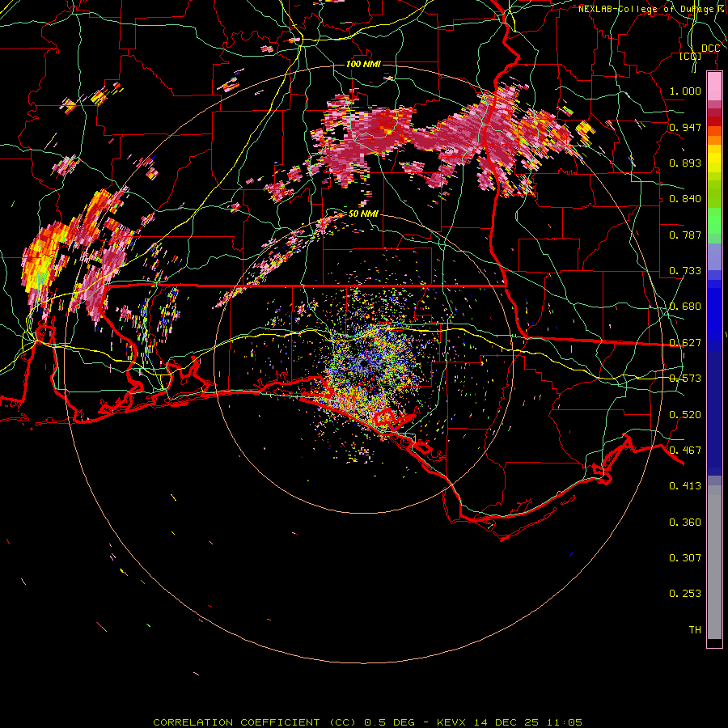
Task: Click the 0.893 scale value
Action: (685, 163)
